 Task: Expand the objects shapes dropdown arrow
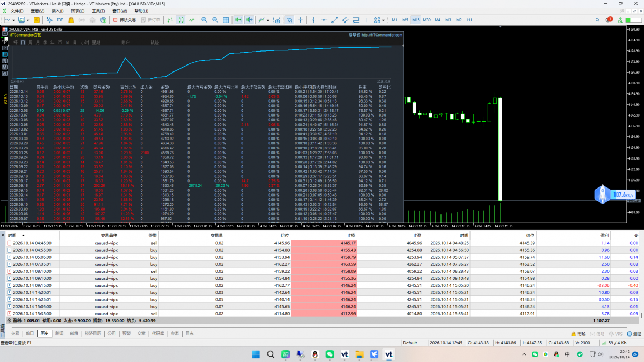coord(383,20)
